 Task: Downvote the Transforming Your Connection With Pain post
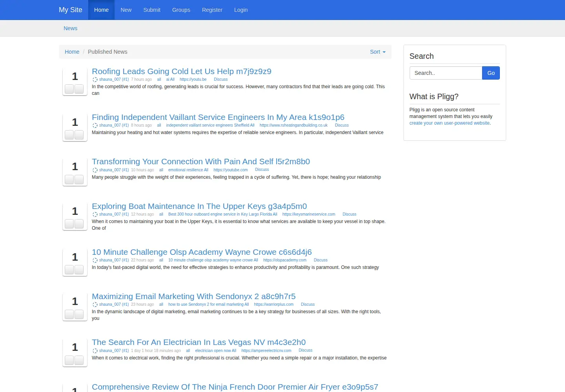(x=79, y=180)
